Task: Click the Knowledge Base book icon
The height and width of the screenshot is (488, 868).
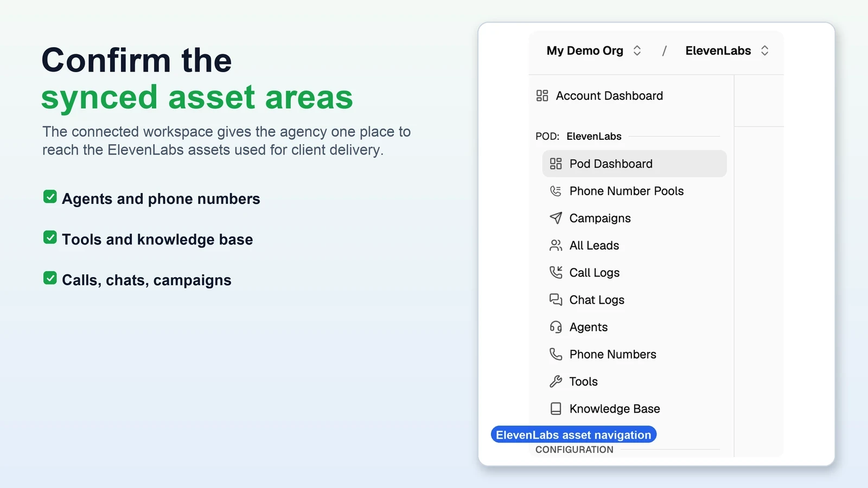Action: click(556, 409)
